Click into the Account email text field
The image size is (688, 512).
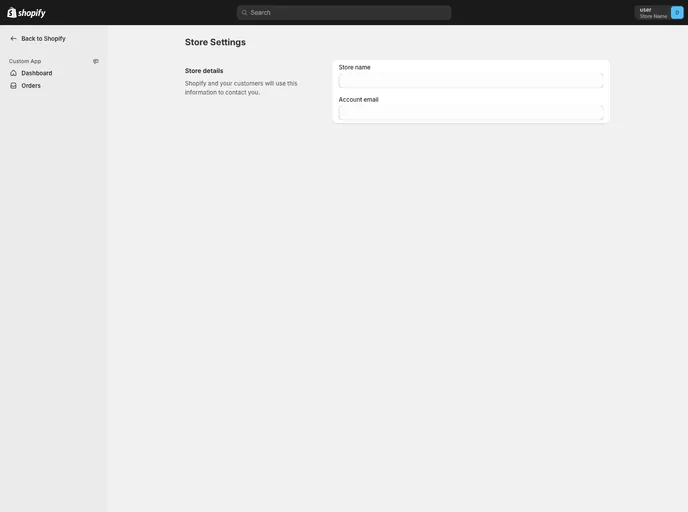pyautogui.click(x=470, y=113)
